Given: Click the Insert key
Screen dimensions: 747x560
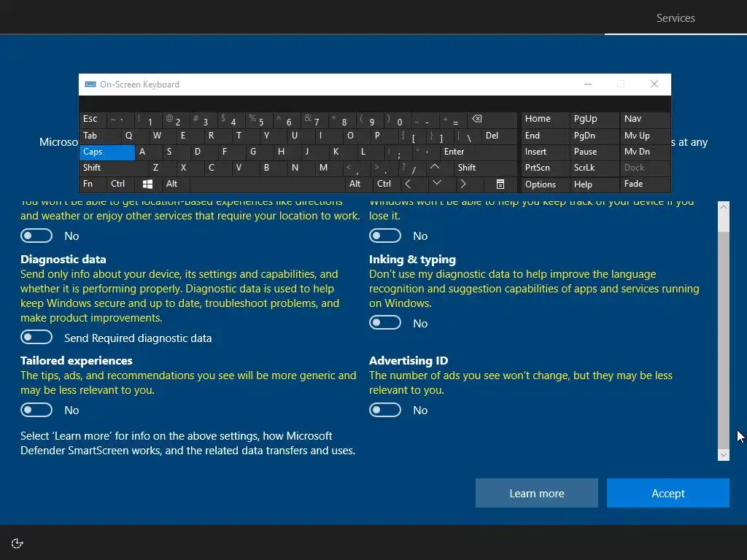Looking at the screenshot, I should (546, 152).
